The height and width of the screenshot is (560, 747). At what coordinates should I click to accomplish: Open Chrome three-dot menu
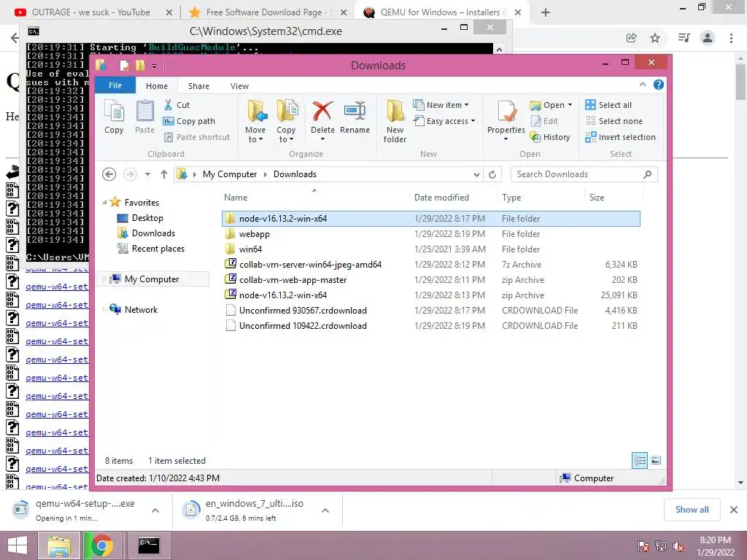[731, 38]
